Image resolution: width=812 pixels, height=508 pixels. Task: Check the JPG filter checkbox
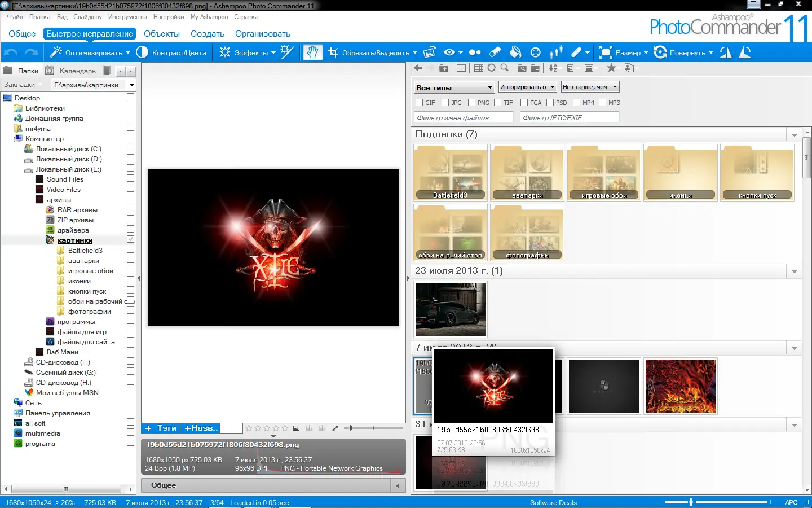(445, 103)
